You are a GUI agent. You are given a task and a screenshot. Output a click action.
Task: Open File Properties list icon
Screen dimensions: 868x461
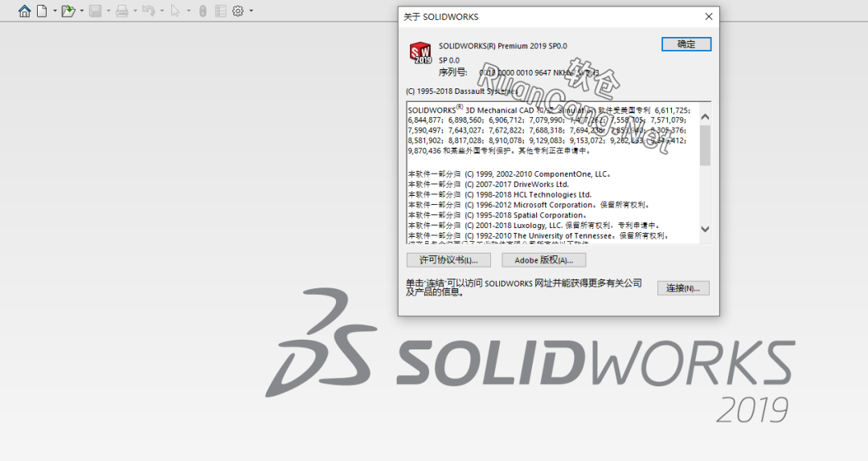[220, 11]
